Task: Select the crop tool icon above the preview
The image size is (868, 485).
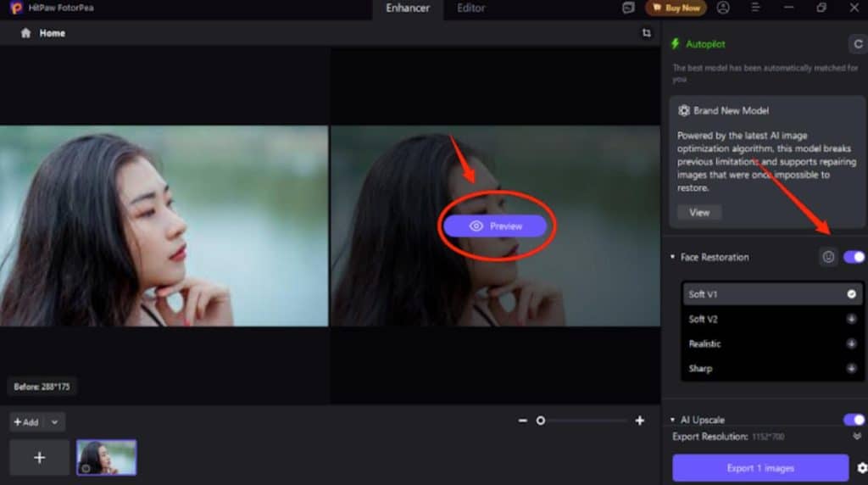Action: tap(646, 33)
